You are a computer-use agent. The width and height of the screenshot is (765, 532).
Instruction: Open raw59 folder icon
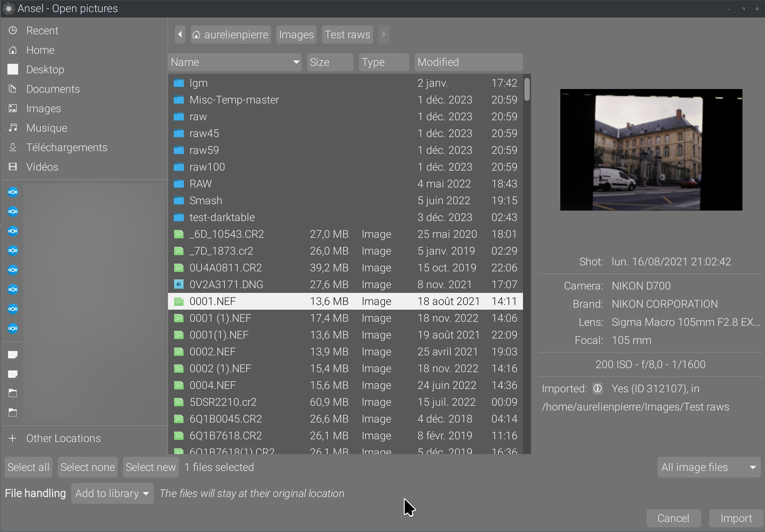tap(179, 150)
